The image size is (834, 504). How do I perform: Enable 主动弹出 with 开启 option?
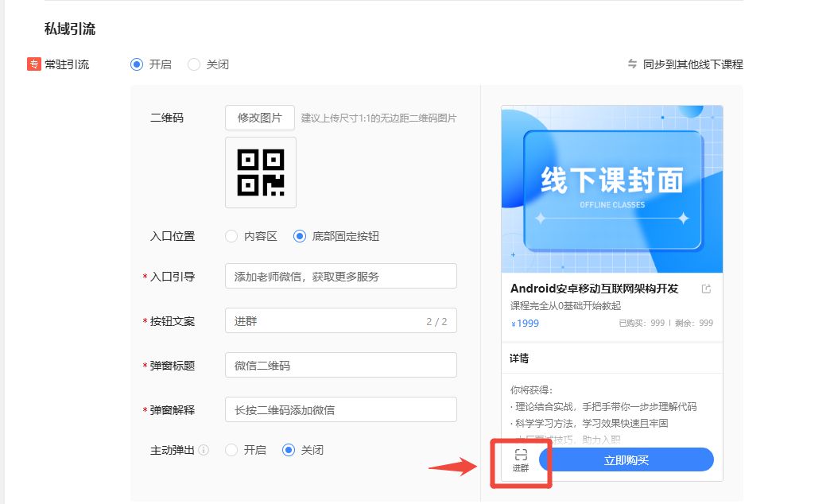[232, 450]
